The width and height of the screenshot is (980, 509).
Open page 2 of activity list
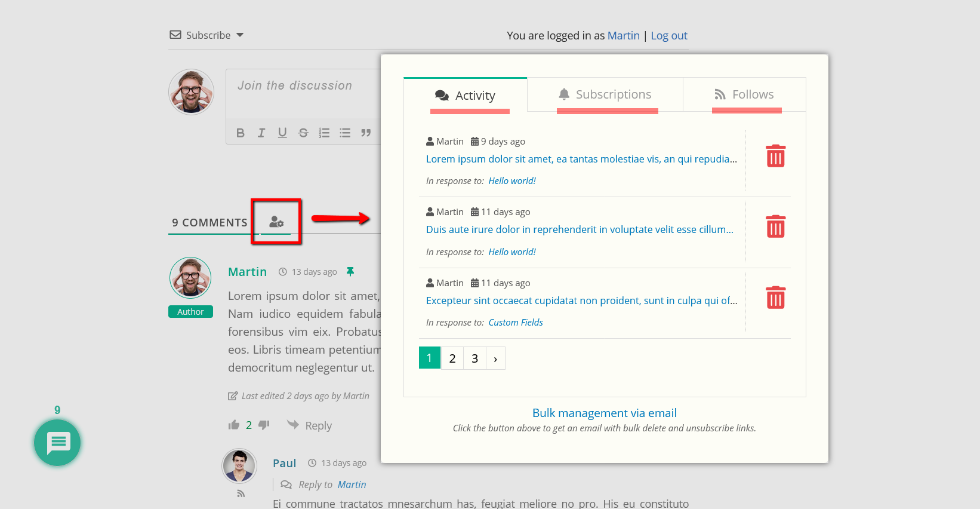point(452,358)
